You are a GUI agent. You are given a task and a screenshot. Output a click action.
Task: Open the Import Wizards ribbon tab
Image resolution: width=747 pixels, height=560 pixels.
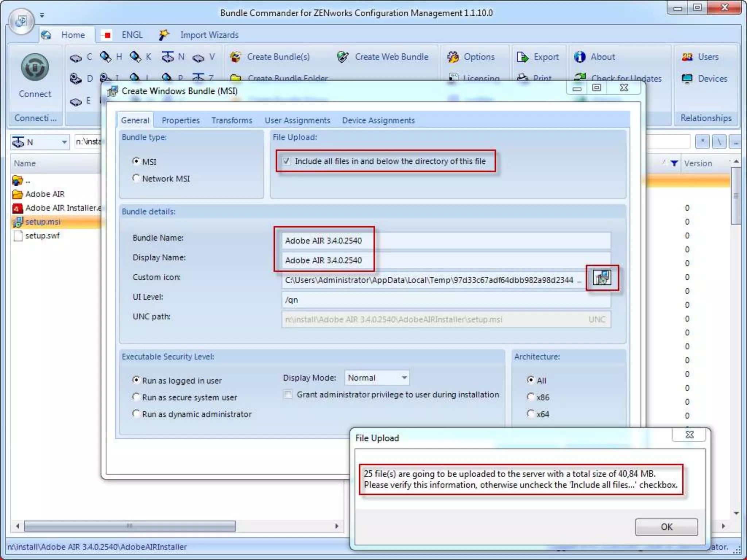[209, 35]
